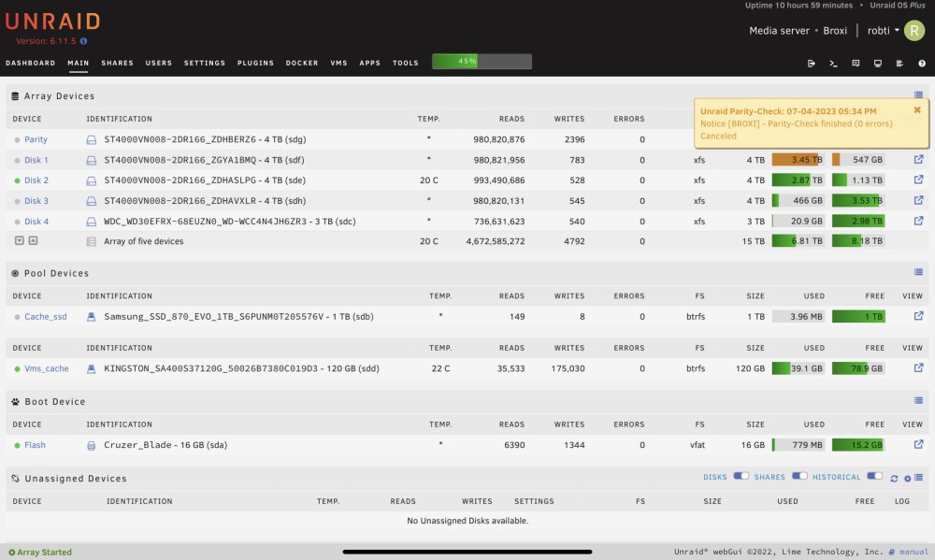This screenshot has height=560, width=935.
Task: Click Disk 2 drive log icon
Action: (x=92, y=180)
